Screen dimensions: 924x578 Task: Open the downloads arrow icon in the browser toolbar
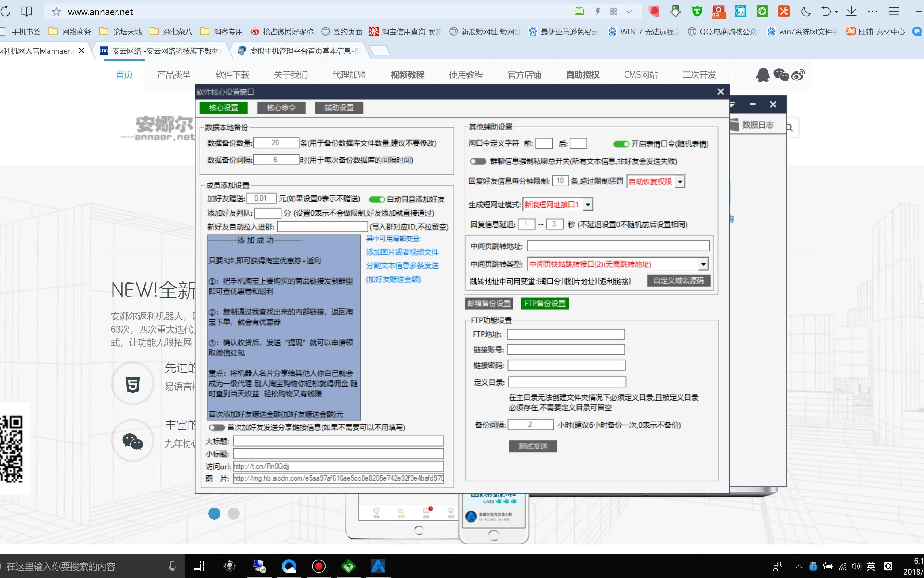tap(851, 12)
